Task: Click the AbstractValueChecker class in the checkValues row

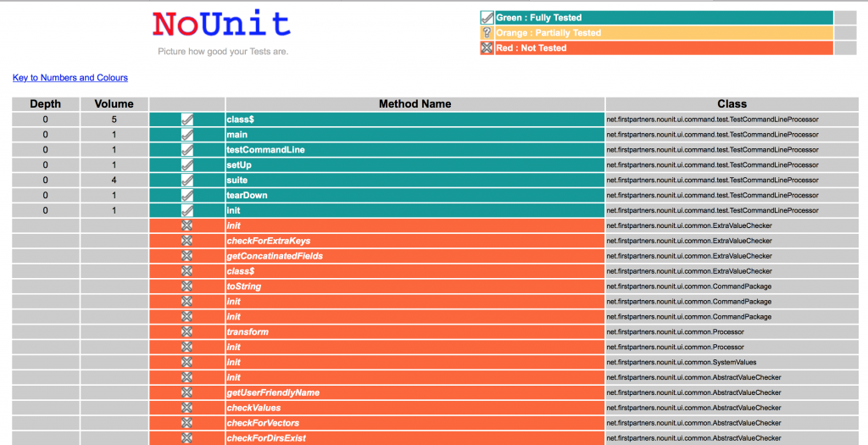Action: pos(694,408)
